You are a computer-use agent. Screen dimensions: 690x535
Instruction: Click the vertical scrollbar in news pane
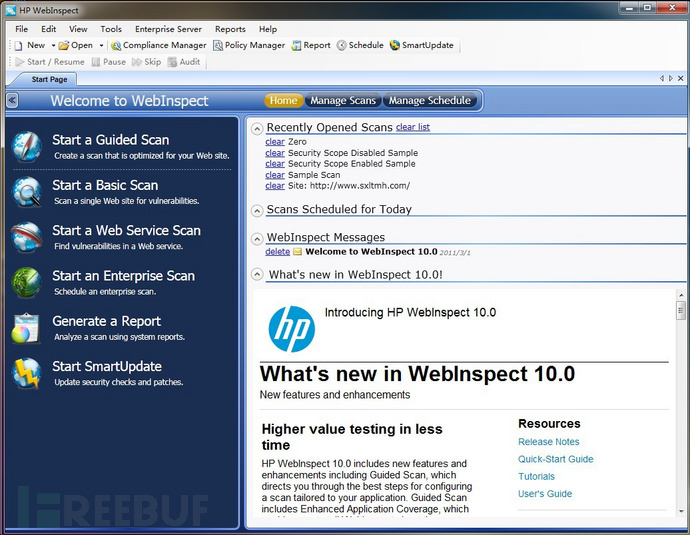point(681,400)
